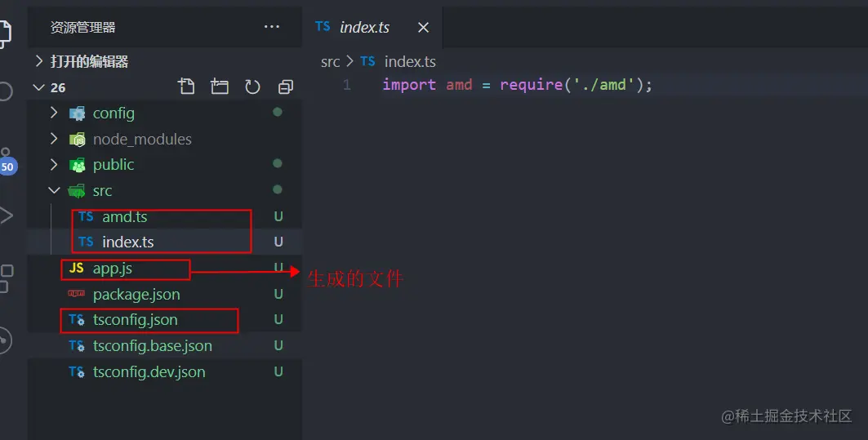868x440 pixels.
Task: Open tsconfig.base.json file
Action: click(152, 346)
